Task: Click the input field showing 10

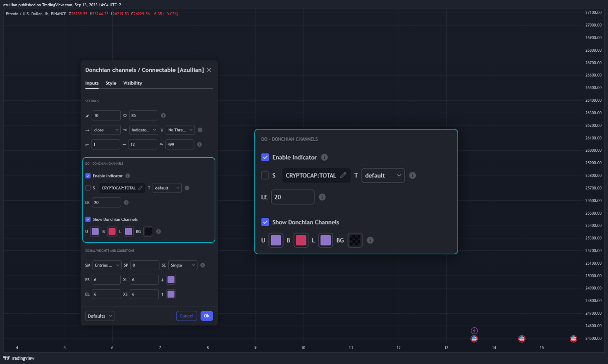Action: [106, 116]
